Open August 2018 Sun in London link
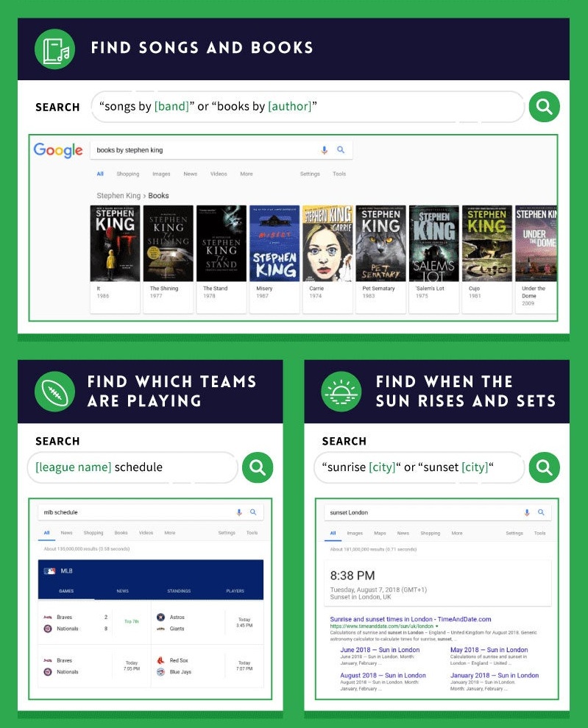 click(383, 675)
